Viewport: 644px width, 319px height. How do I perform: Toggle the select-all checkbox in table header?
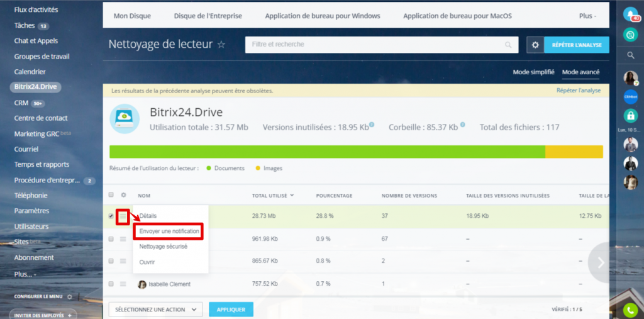point(111,195)
